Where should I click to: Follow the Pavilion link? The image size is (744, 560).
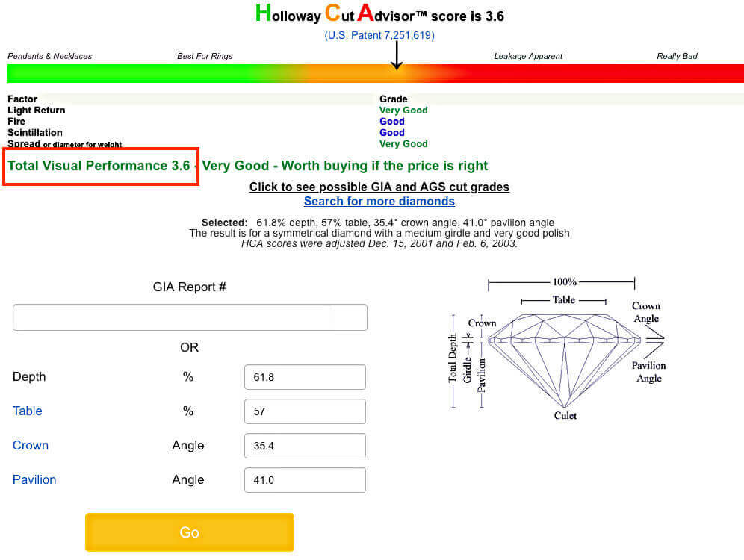pos(34,479)
